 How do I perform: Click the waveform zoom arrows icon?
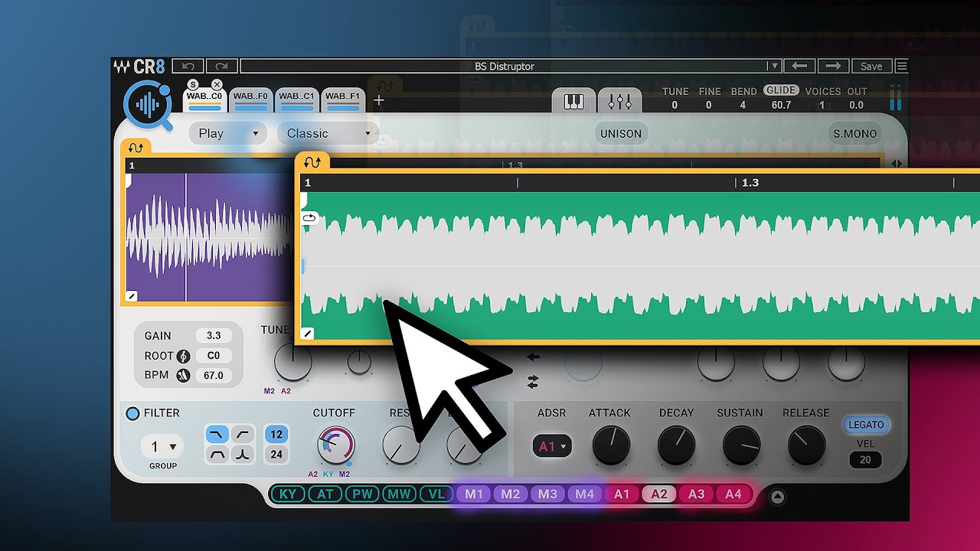[x=897, y=163]
